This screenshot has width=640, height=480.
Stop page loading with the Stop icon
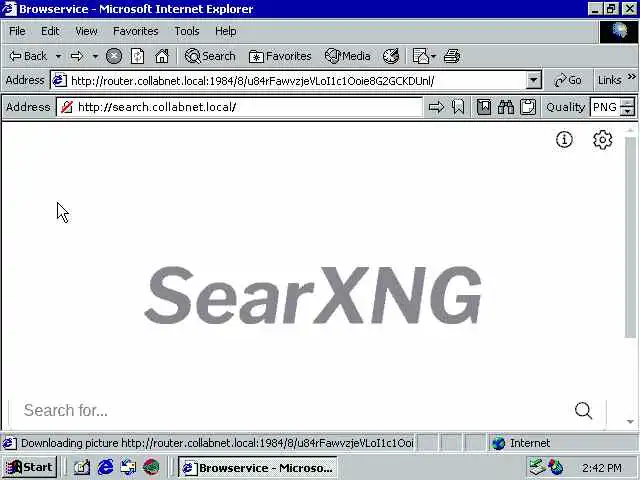[x=114, y=56]
